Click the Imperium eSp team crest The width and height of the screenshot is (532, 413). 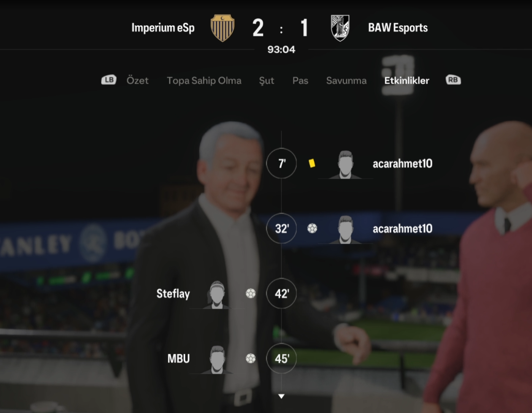tap(222, 28)
